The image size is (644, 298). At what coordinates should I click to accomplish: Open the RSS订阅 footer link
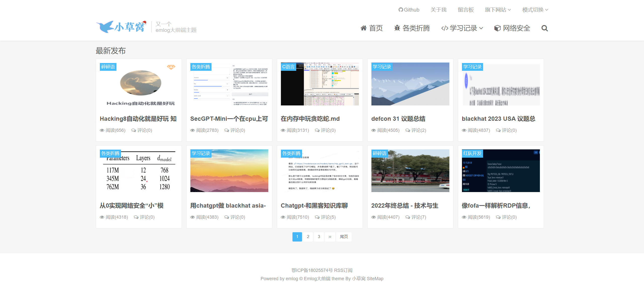[x=343, y=270]
